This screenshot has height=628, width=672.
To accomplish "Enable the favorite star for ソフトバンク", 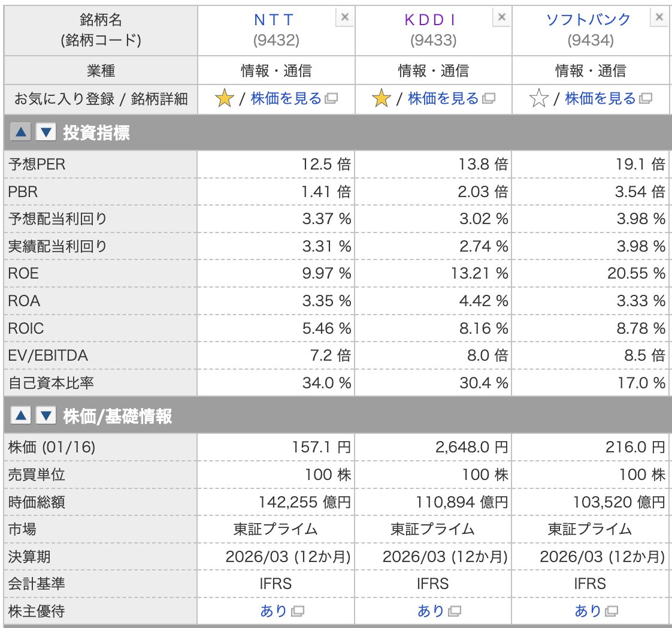I will (538, 98).
